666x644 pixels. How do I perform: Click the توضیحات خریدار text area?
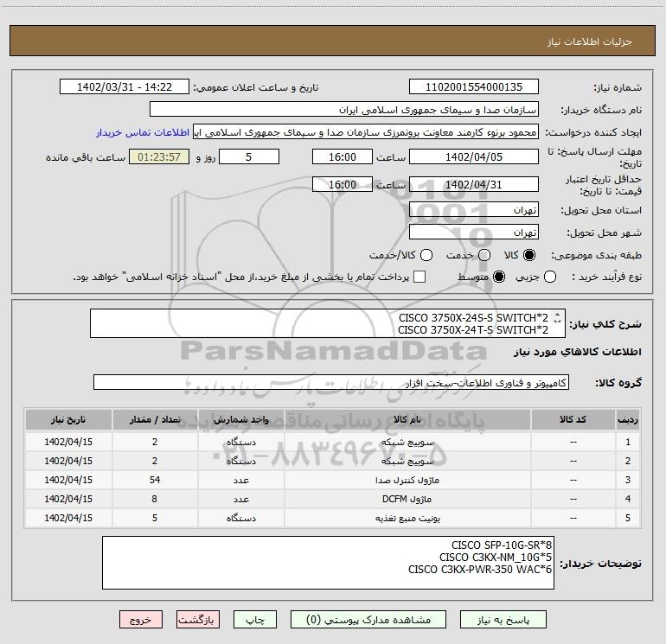329,563
